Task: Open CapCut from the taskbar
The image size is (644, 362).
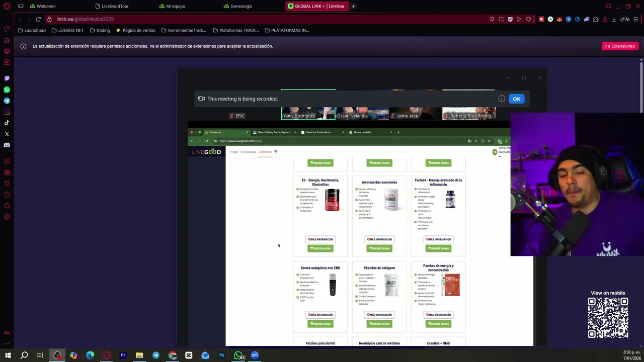Action: point(189,355)
